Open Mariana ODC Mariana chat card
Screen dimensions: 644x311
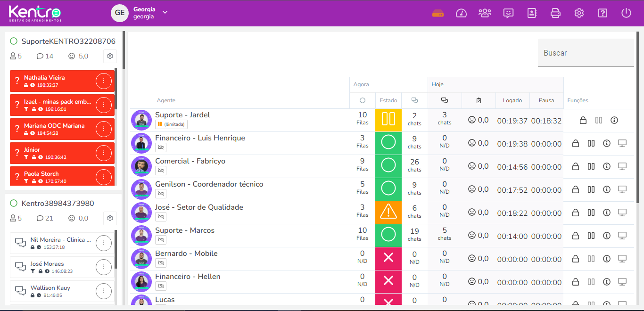click(x=62, y=129)
